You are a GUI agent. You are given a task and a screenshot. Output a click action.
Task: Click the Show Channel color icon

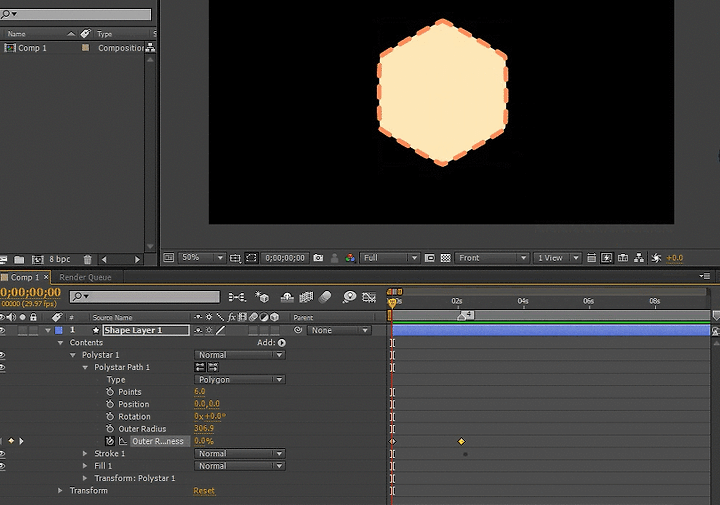coord(350,258)
